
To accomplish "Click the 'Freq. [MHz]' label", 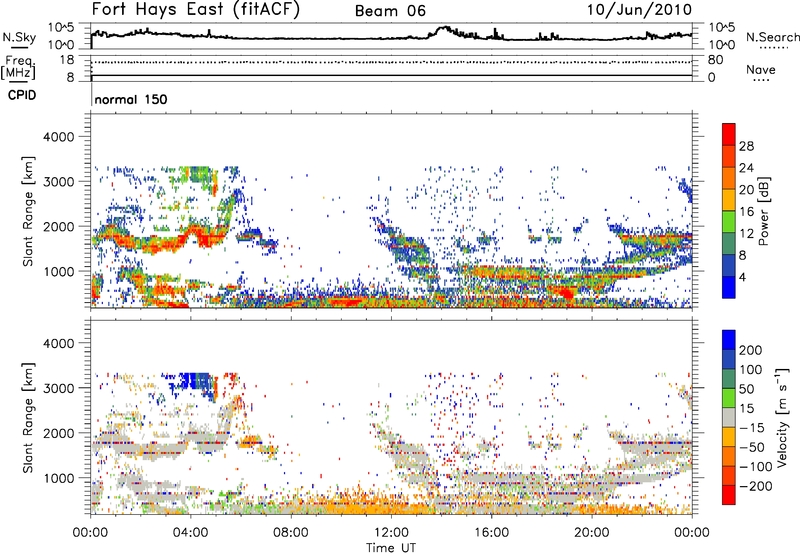I will [18, 67].
